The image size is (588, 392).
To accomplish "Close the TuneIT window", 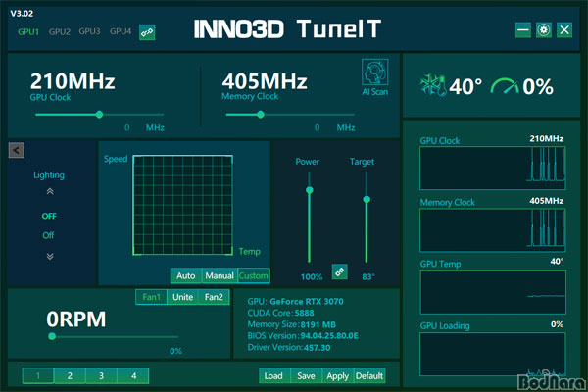I will pyautogui.click(x=564, y=30).
